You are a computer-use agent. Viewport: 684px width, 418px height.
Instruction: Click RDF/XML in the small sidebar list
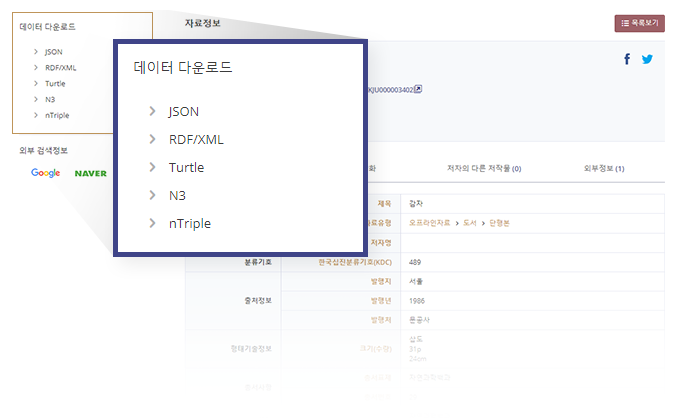(61, 67)
